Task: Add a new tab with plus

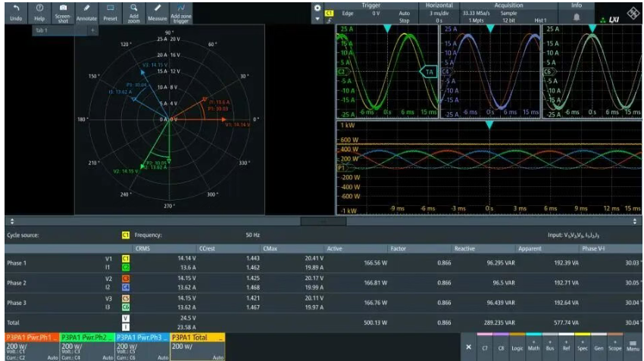Action: tap(93, 30)
